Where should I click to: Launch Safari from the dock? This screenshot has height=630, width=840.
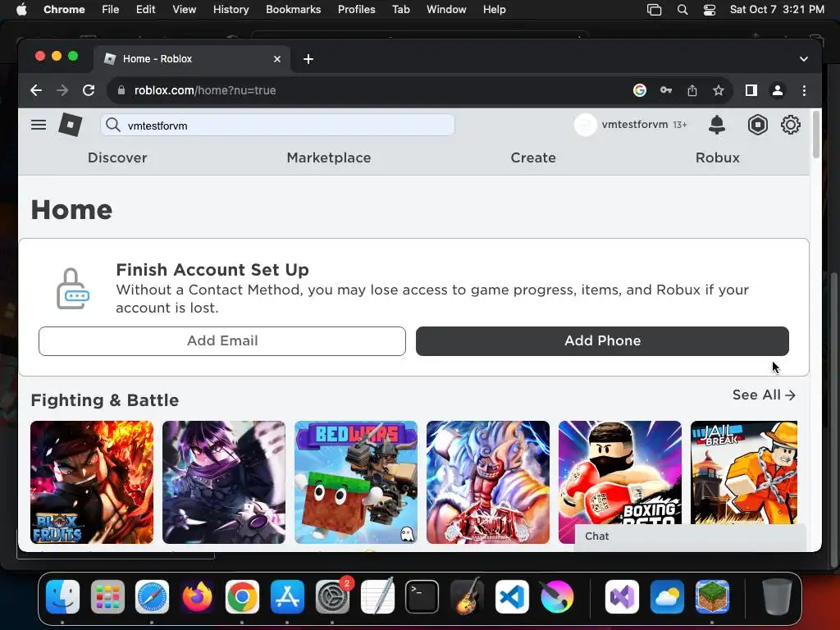click(x=152, y=596)
